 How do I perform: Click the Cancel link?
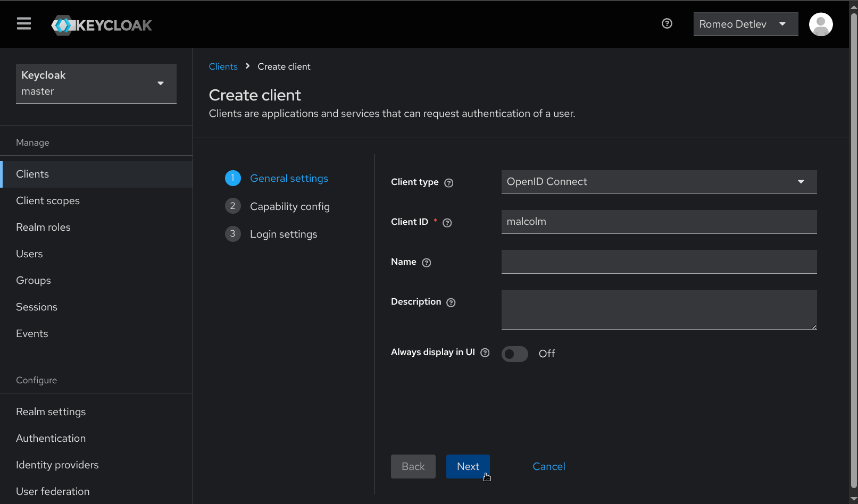tap(549, 467)
